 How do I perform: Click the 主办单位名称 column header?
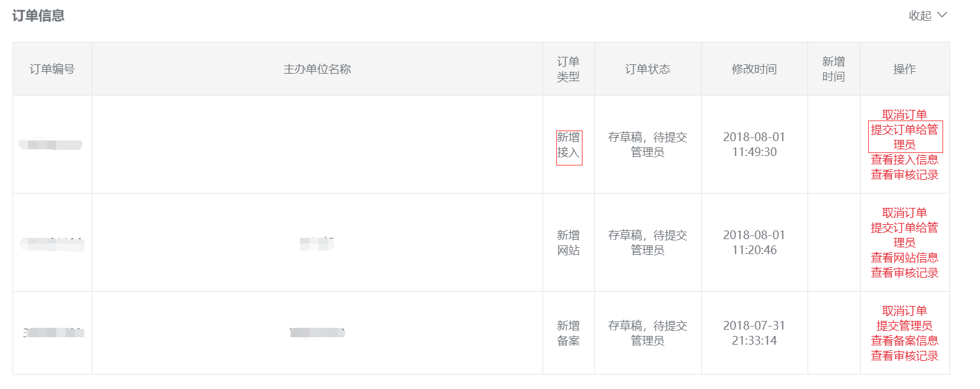[317, 69]
